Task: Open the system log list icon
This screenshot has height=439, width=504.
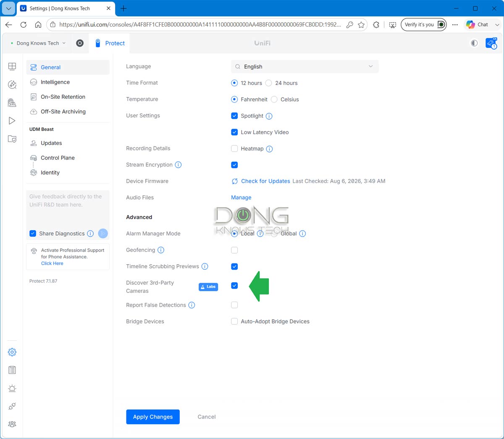Action: (x=12, y=370)
